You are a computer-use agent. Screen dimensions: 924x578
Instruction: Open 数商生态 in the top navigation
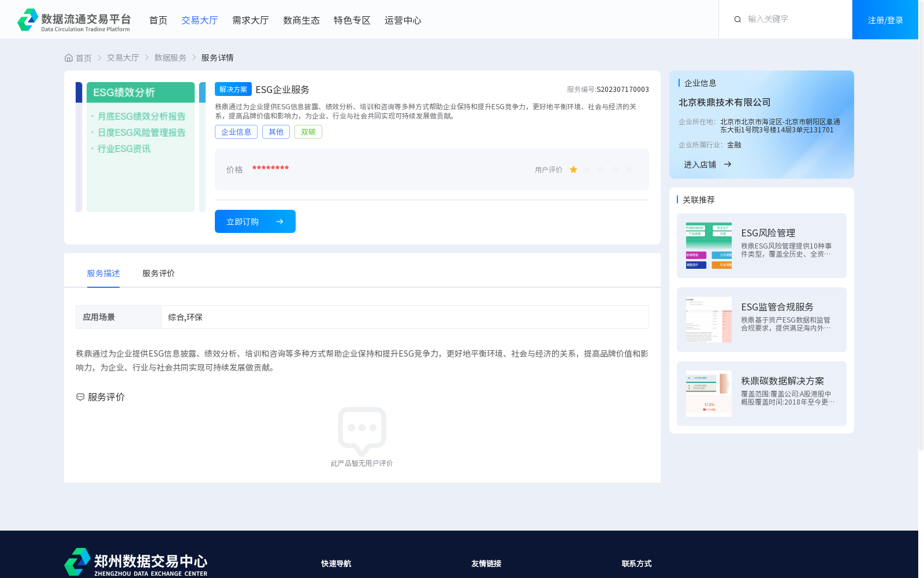point(301,20)
